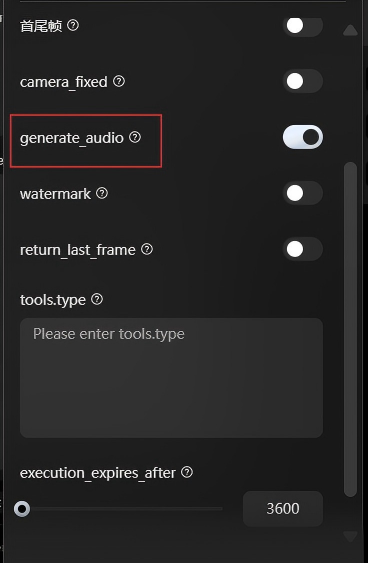Click the execution_expires_after slider handle

pyautogui.click(x=22, y=509)
